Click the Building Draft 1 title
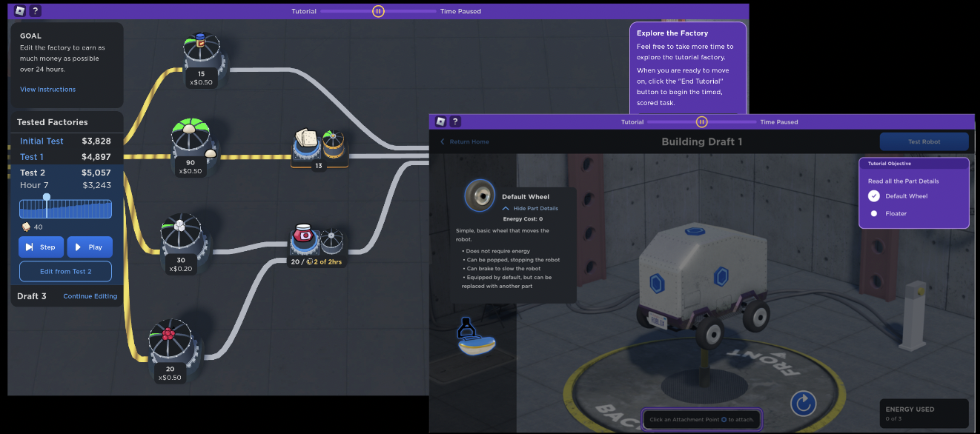Screen dimensions: 980x434 [701, 141]
